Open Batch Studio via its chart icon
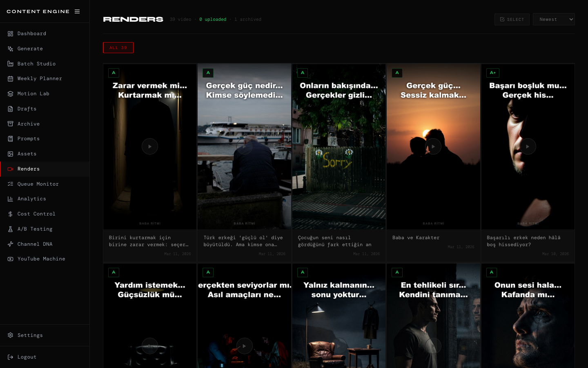The width and height of the screenshot is (588, 368). tap(11, 64)
